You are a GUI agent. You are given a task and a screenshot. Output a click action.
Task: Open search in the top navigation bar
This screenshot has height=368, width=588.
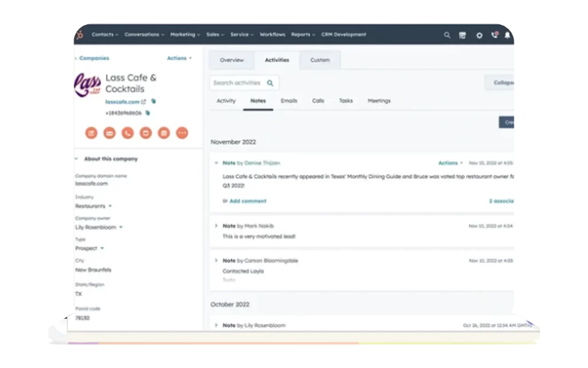point(447,34)
